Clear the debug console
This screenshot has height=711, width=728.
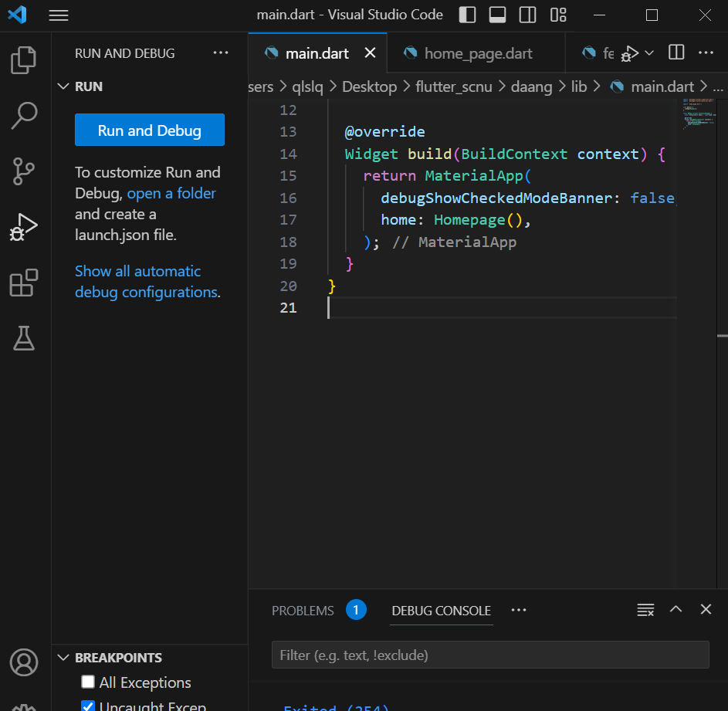[x=645, y=610]
